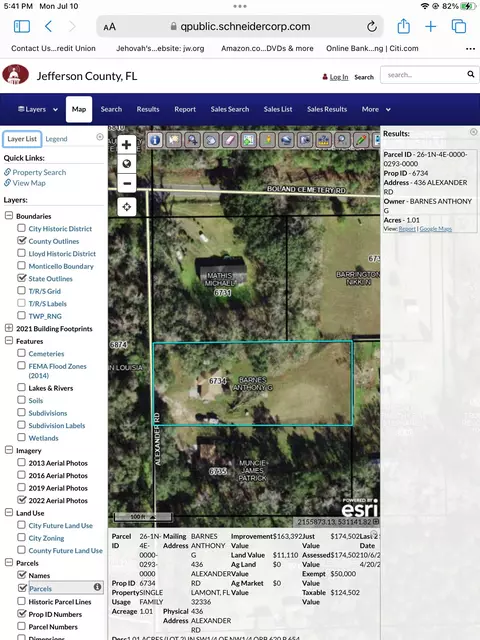The height and width of the screenshot is (640, 480).
Task: Turn on FEMA Flood Zones (2014) layer
Action: [x=21, y=366]
